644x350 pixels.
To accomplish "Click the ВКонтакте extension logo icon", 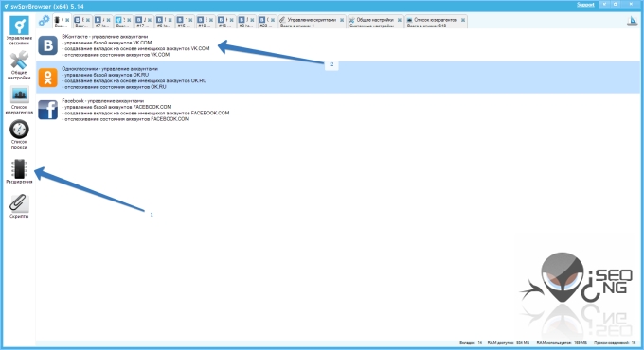I will 47,45.
